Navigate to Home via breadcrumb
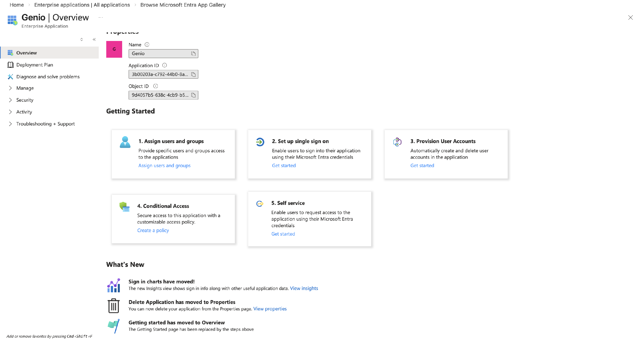 coord(17,5)
